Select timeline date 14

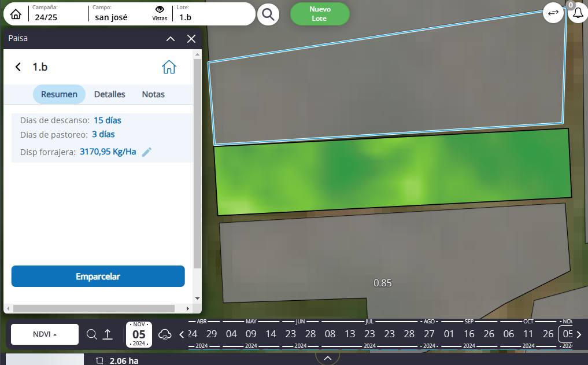tap(271, 334)
